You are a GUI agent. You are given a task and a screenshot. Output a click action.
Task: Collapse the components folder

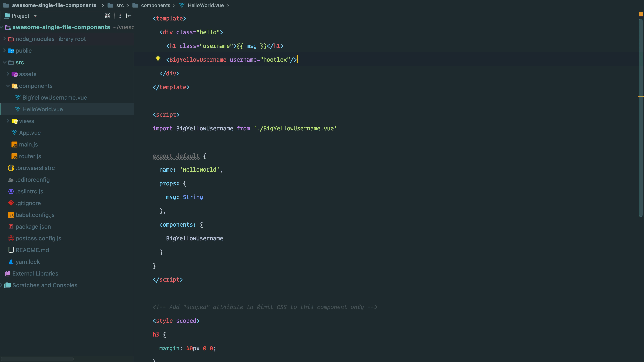8,86
